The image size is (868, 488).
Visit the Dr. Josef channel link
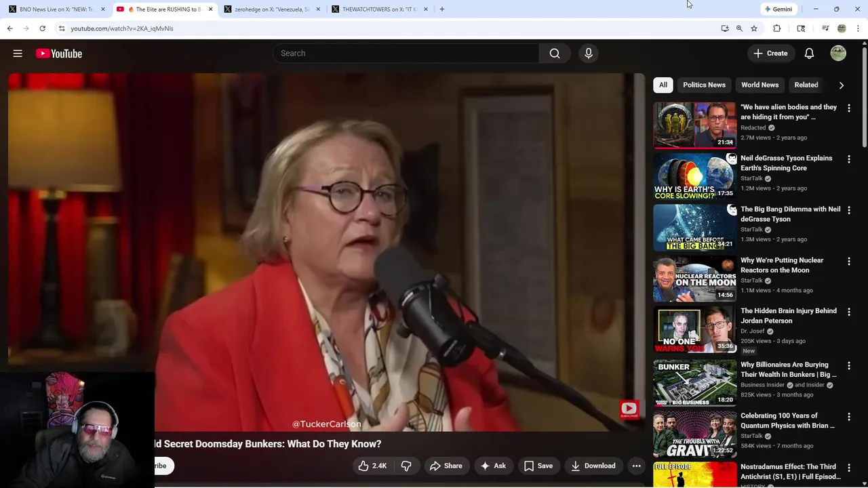pyautogui.click(x=752, y=331)
